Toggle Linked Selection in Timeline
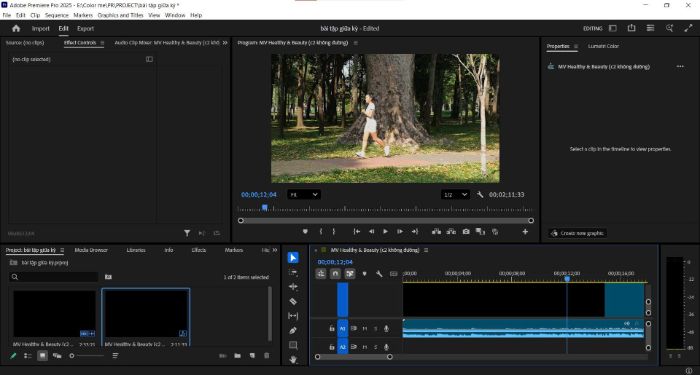The height and width of the screenshot is (375, 700). pyautogui.click(x=350, y=274)
